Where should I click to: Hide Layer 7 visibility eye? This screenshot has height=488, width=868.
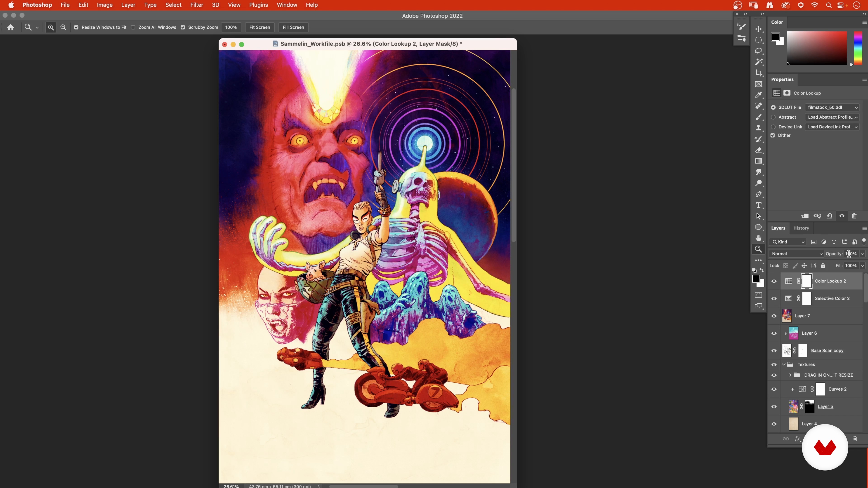pyautogui.click(x=774, y=316)
